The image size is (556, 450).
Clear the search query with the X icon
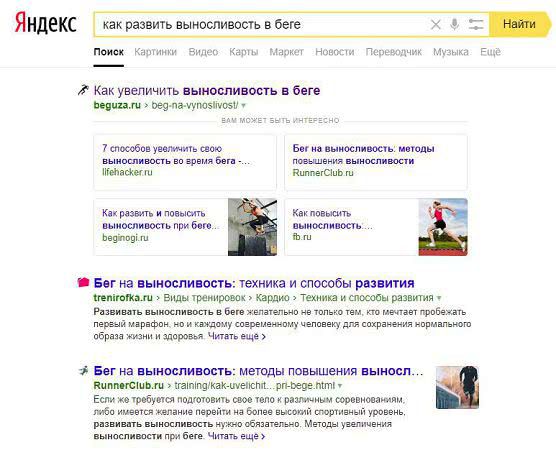[x=435, y=24]
